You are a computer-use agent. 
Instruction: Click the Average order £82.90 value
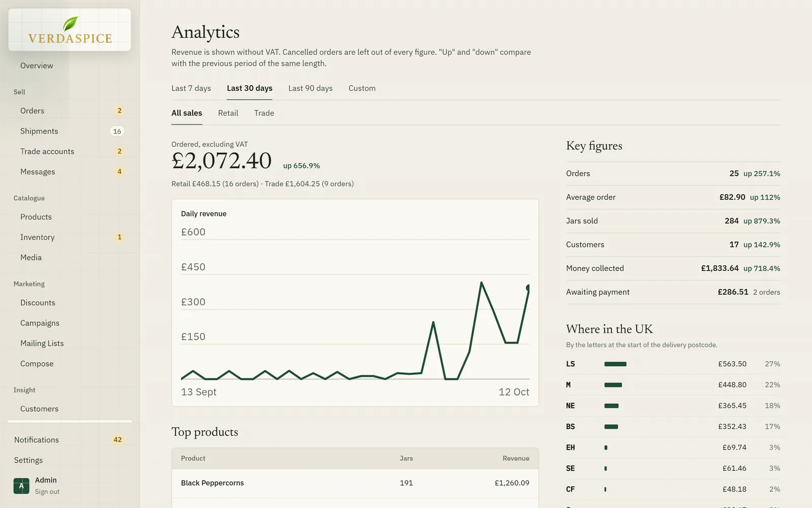coord(732,197)
